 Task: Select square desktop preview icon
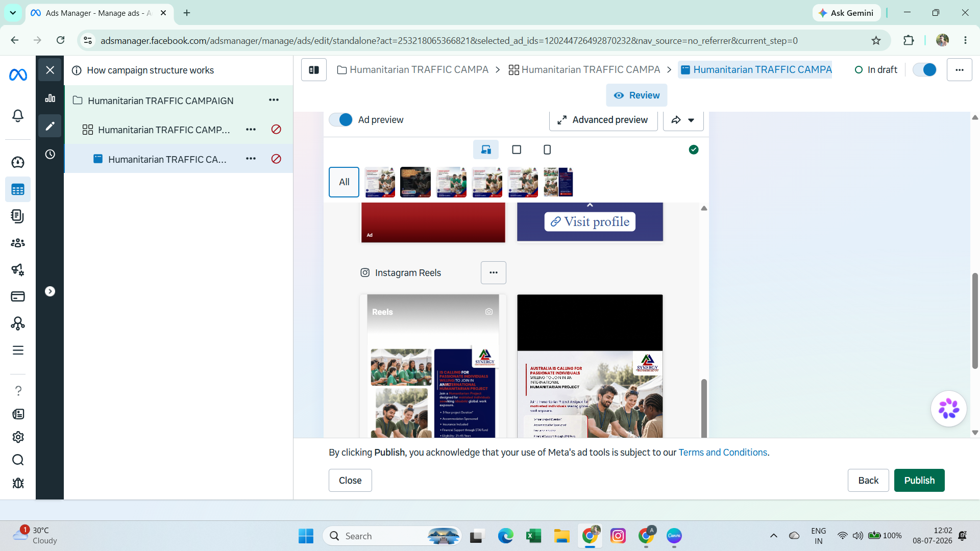coord(517,149)
